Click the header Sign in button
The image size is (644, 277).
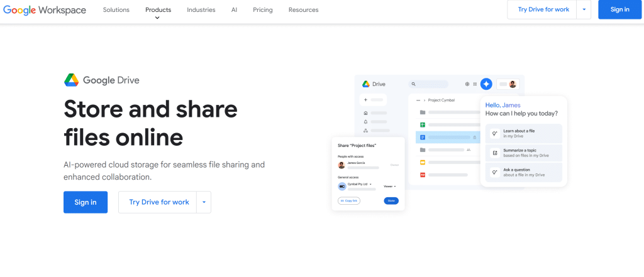pos(619,9)
